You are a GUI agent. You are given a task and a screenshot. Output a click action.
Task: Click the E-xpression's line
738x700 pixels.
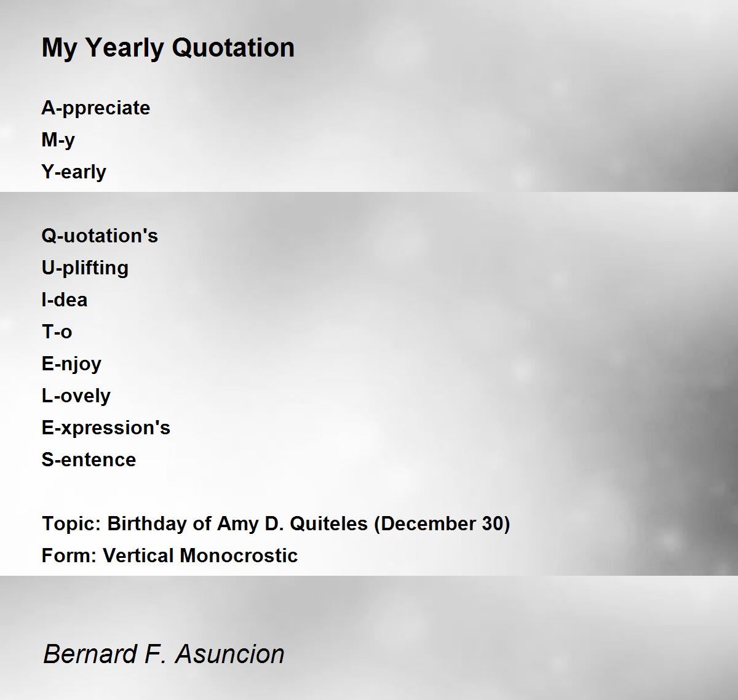[106, 428]
